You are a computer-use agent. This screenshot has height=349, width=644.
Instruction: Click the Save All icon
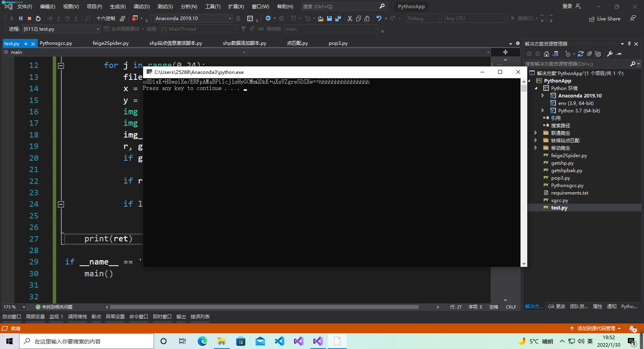tap(338, 18)
